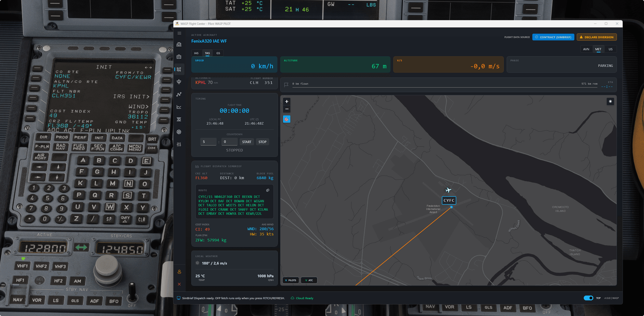Swap active and standby radio frequencies
Image resolution: width=644 pixels, height=316 pixels.
[81, 248]
